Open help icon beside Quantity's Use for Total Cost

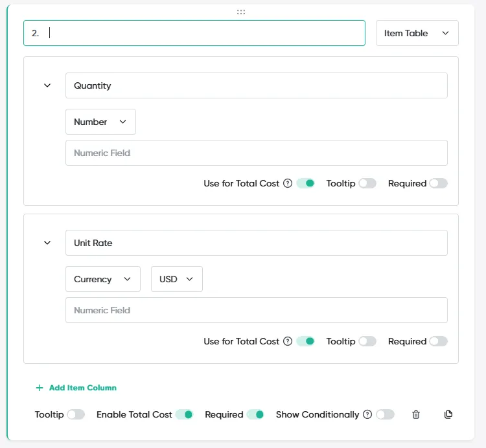288,183
